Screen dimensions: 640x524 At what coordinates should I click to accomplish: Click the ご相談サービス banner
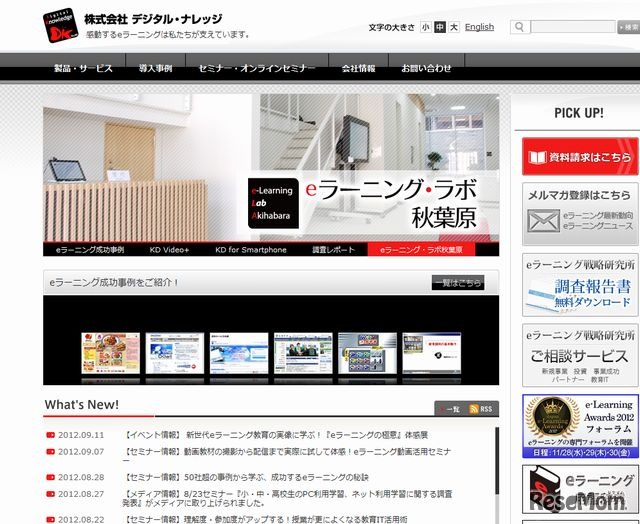[580, 355]
